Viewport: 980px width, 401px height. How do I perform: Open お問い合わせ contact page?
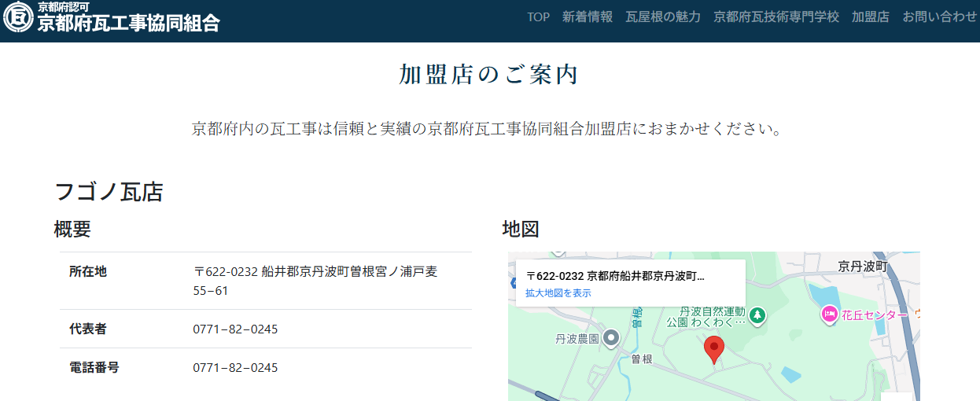point(940,17)
